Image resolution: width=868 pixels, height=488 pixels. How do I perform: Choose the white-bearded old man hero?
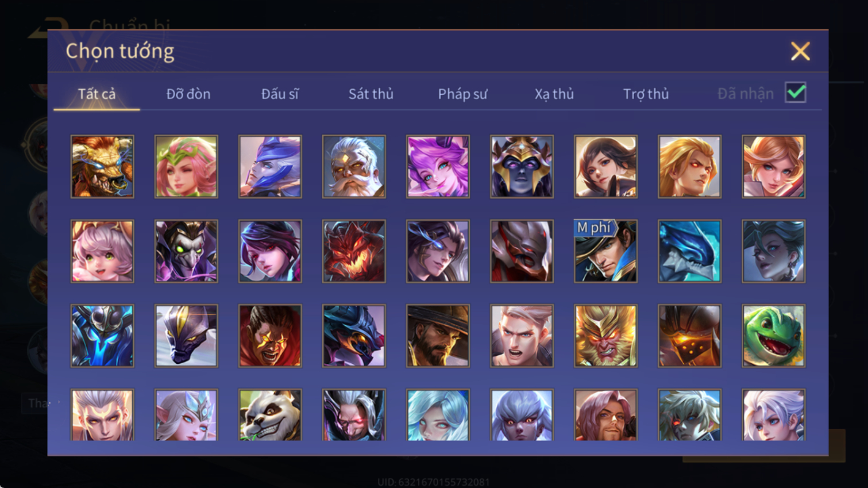[354, 167]
